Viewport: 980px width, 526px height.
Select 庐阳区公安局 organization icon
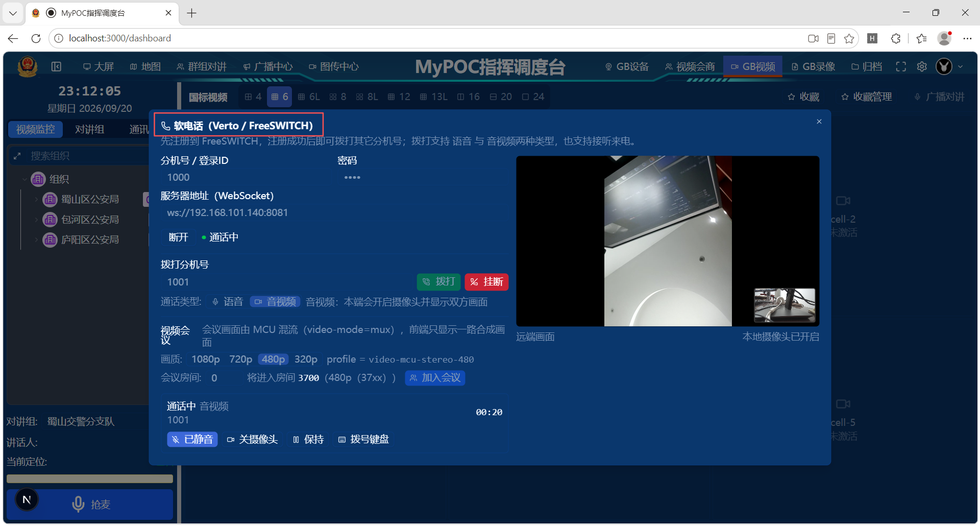point(50,240)
